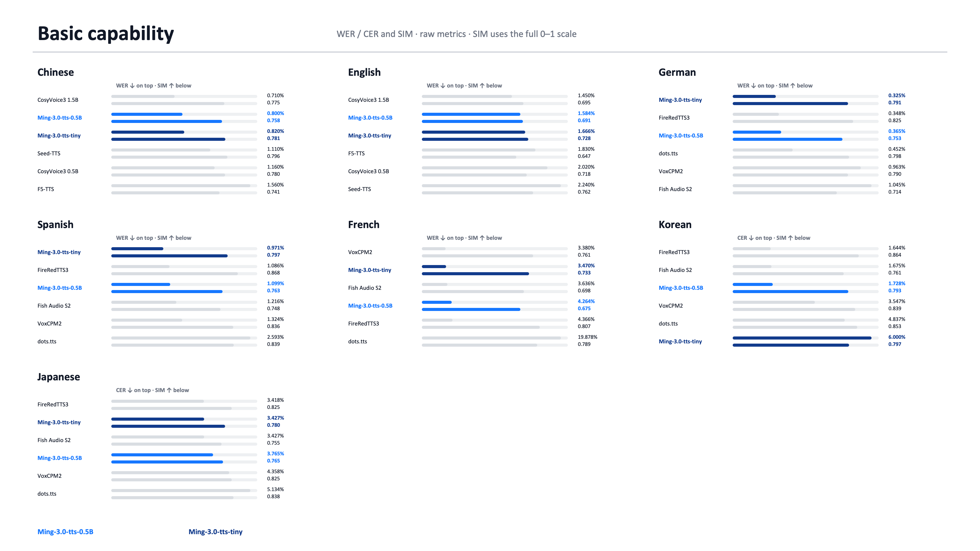
Task: Click the 19.878% value for French dots.tts
Action: [587, 337]
